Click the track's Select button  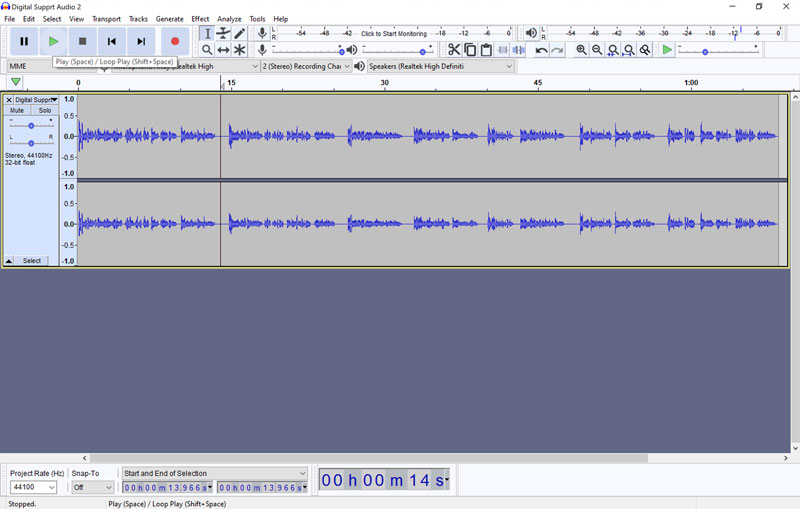[32, 261]
